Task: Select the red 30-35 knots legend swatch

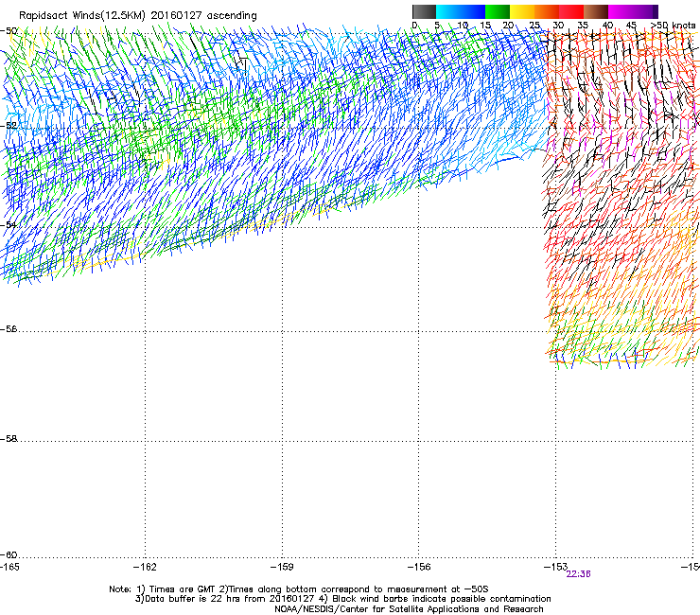Action: (571, 11)
